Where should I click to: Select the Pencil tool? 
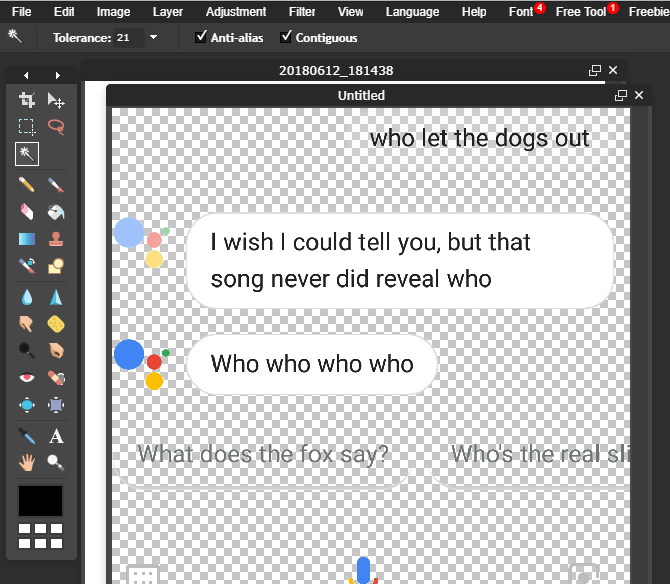coord(26,185)
